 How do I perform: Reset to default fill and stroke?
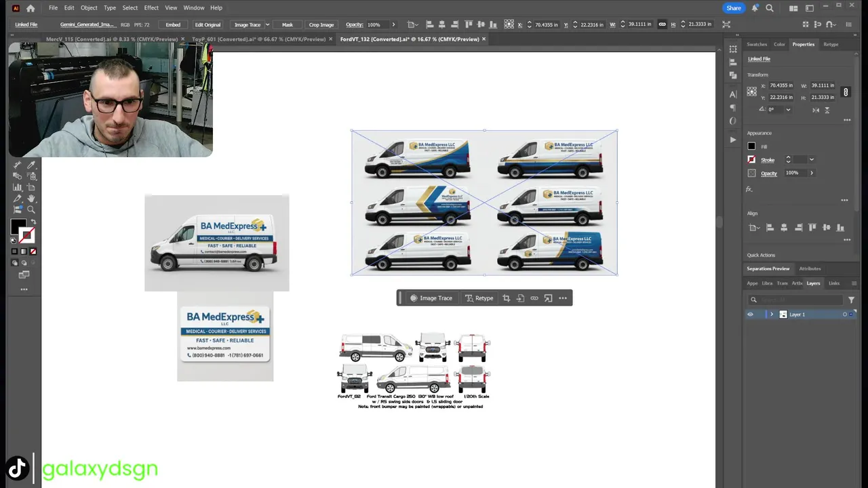pyautogui.click(x=14, y=241)
